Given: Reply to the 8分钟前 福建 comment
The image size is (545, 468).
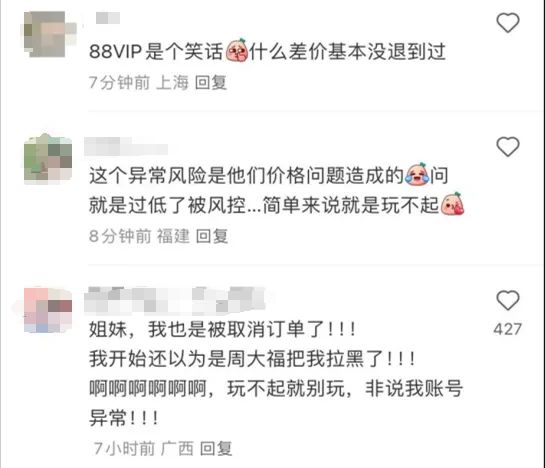Looking at the screenshot, I should pos(212,236).
